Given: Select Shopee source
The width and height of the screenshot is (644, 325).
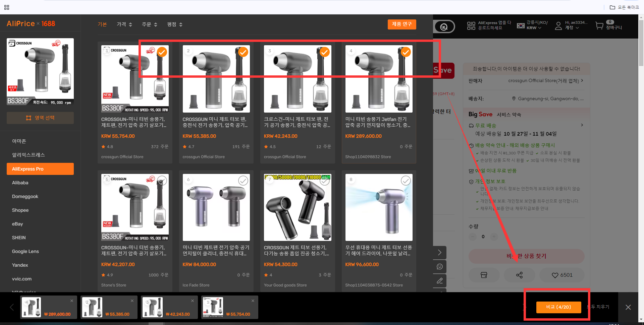Looking at the screenshot, I should 20,210.
